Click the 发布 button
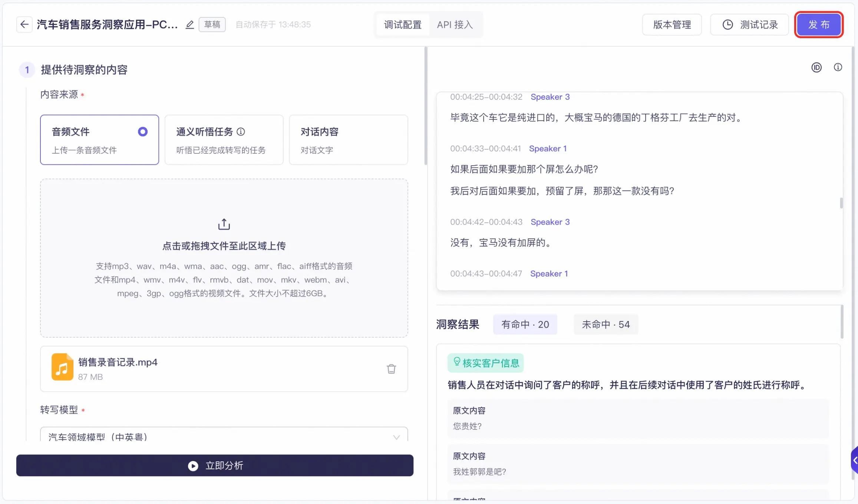 click(819, 25)
